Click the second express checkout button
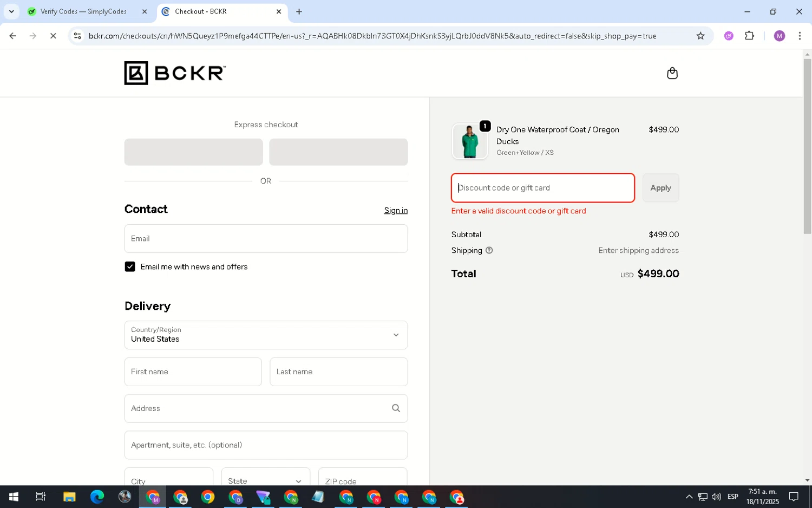This screenshot has height=508, width=812. [x=338, y=152]
